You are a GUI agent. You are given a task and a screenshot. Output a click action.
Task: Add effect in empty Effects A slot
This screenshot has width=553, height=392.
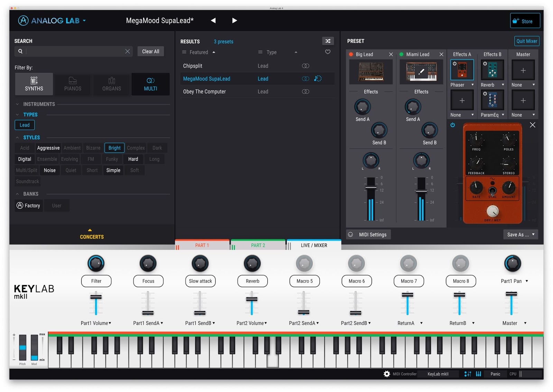tap(462, 101)
